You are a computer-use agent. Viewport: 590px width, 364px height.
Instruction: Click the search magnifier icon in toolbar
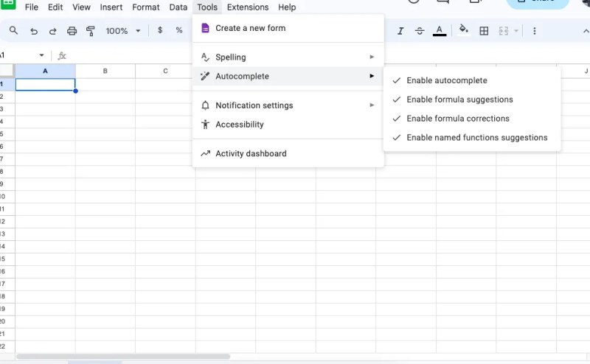point(13,30)
